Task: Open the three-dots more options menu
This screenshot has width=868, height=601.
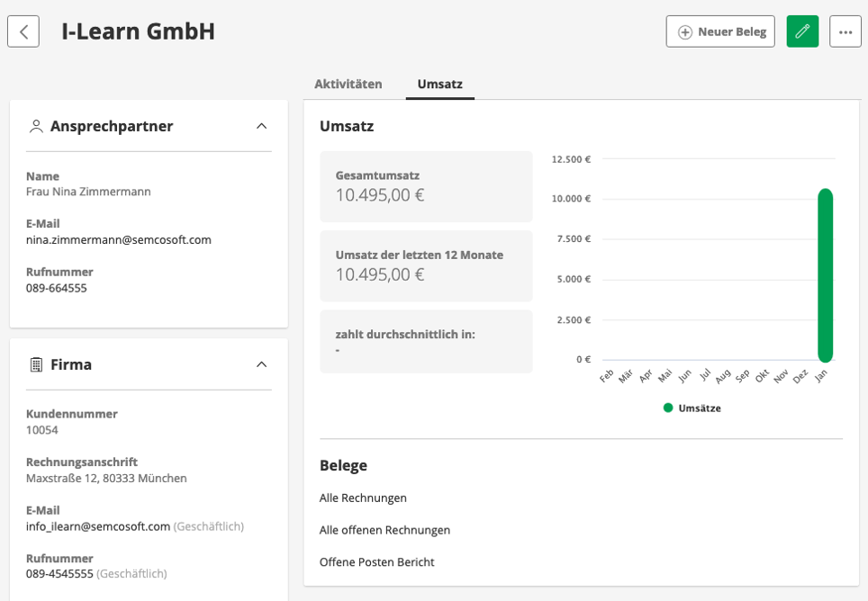Action: coord(845,31)
